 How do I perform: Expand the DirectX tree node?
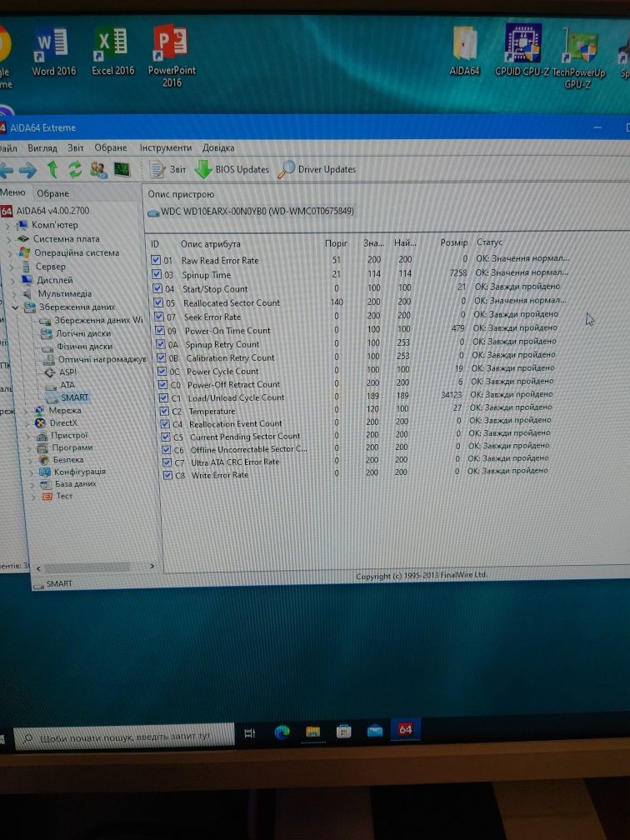(26, 422)
